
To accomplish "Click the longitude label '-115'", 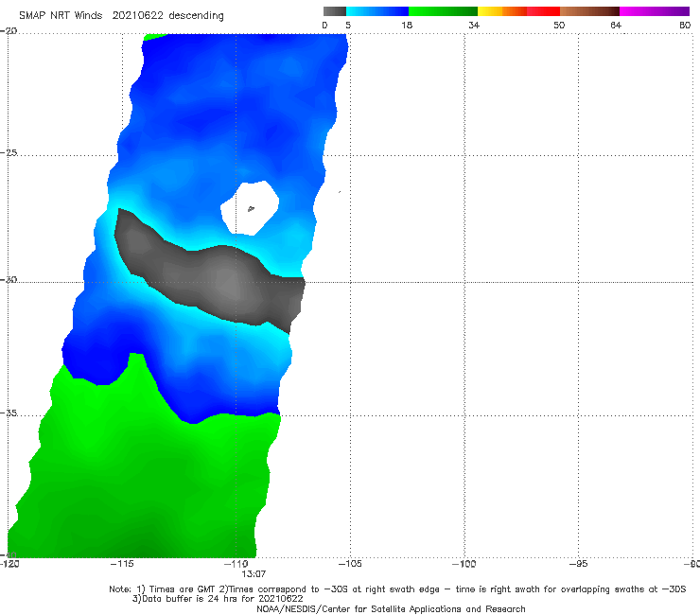I will [x=122, y=564].
